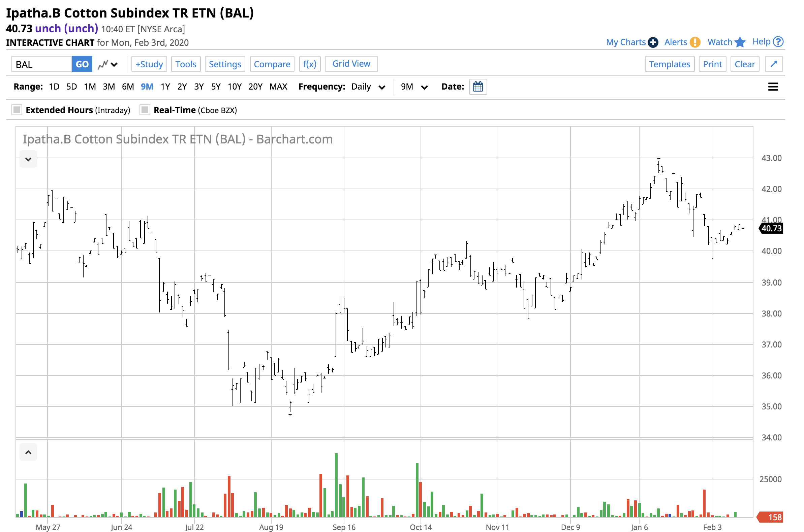Screen dimensions: 804x532
Task: Toggle Extended Hours checkbox
Action: tap(17, 110)
